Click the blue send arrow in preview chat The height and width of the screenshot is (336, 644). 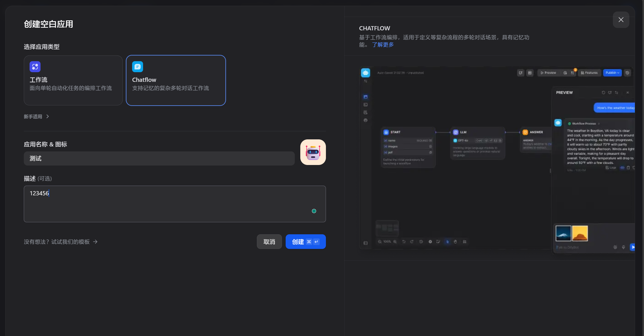pos(633,247)
